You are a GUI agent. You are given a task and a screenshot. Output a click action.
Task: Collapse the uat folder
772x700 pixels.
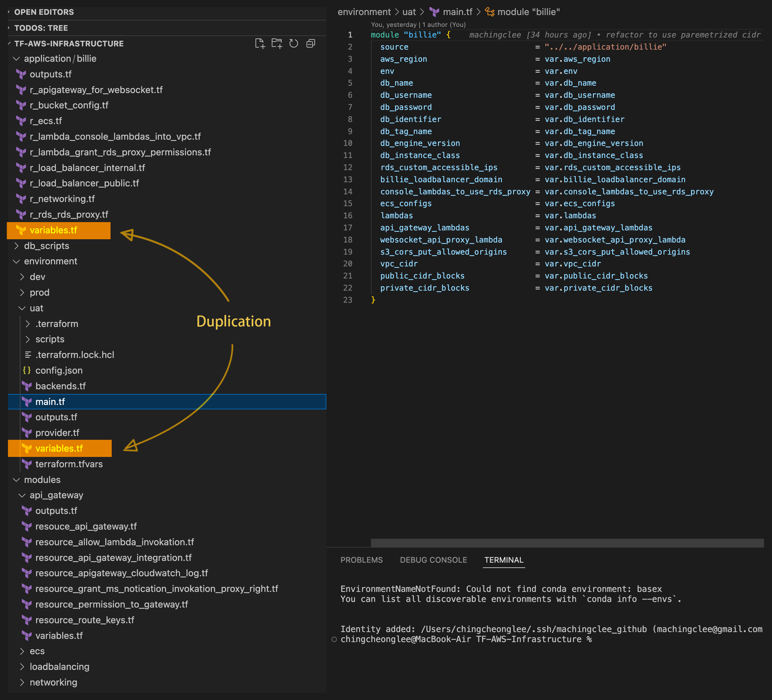coord(167,308)
